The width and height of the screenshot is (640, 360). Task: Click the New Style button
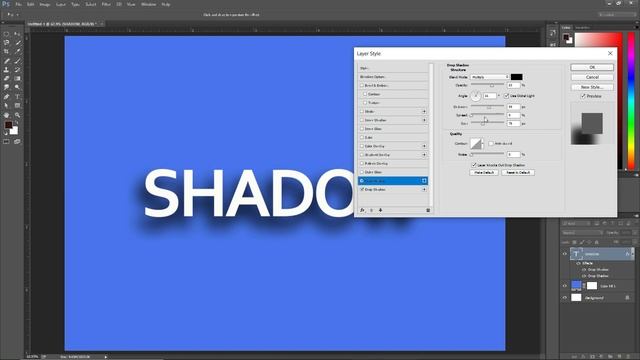(x=592, y=87)
